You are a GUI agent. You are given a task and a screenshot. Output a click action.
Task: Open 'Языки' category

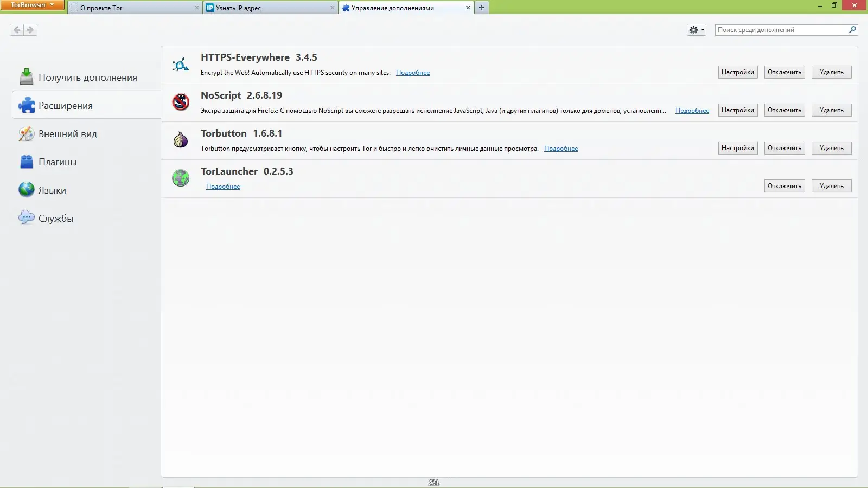86,190
